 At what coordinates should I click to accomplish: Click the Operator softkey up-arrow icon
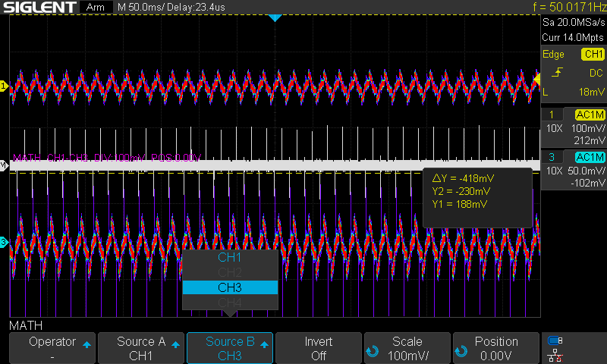point(86,344)
